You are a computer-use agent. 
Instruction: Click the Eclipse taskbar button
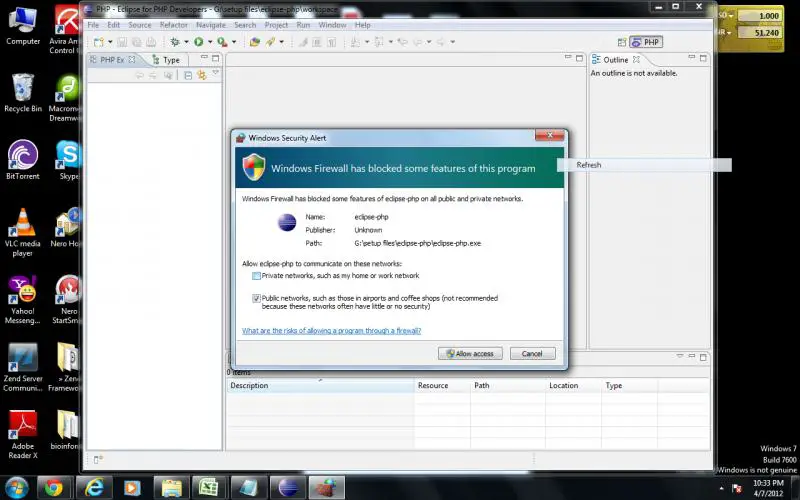287,488
